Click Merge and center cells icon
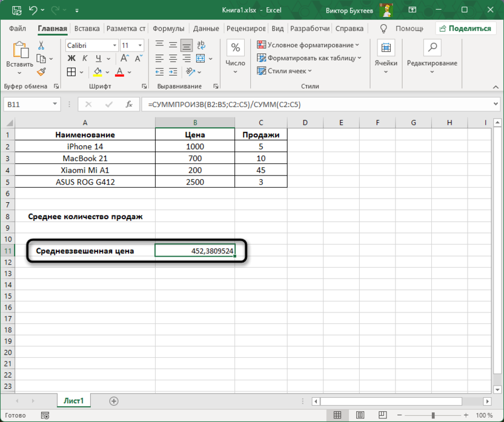This screenshot has width=504, height=422. pyautogui.click(x=201, y=59)
